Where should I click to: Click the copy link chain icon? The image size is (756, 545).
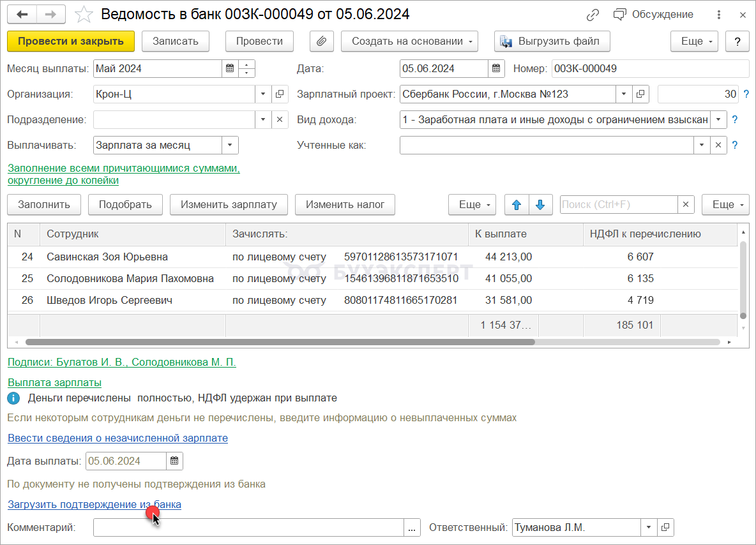click(x=593, y=14)
